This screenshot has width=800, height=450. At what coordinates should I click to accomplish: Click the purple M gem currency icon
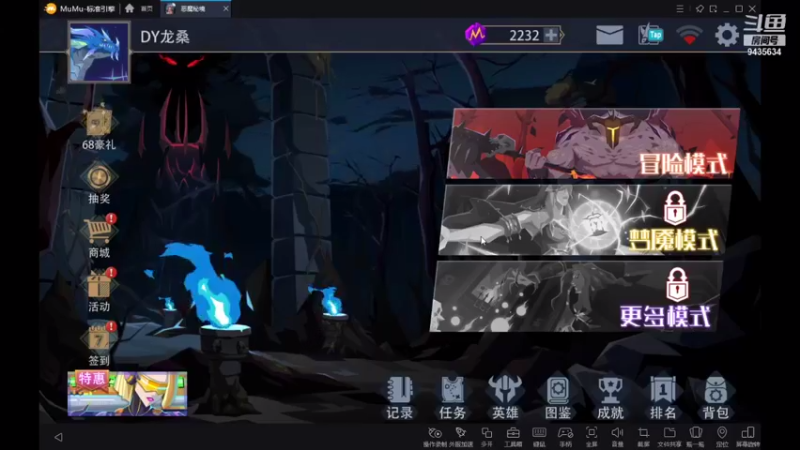[476, 34]
